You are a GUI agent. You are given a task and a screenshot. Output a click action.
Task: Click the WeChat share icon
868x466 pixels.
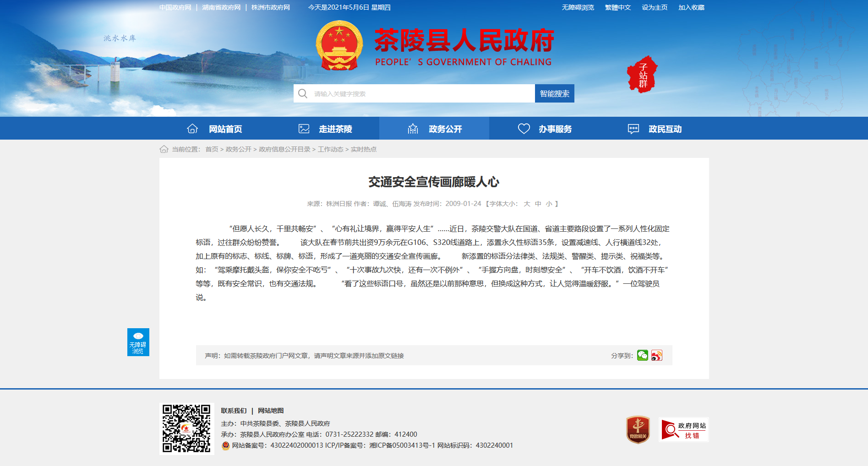[x=642, y=355]
